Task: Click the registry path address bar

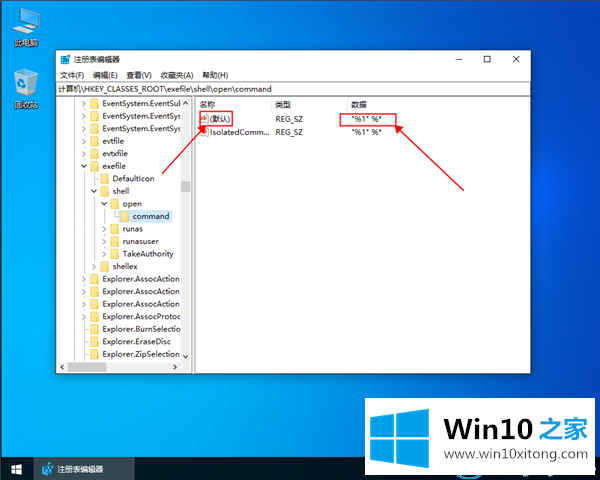Action: [293, 89]
